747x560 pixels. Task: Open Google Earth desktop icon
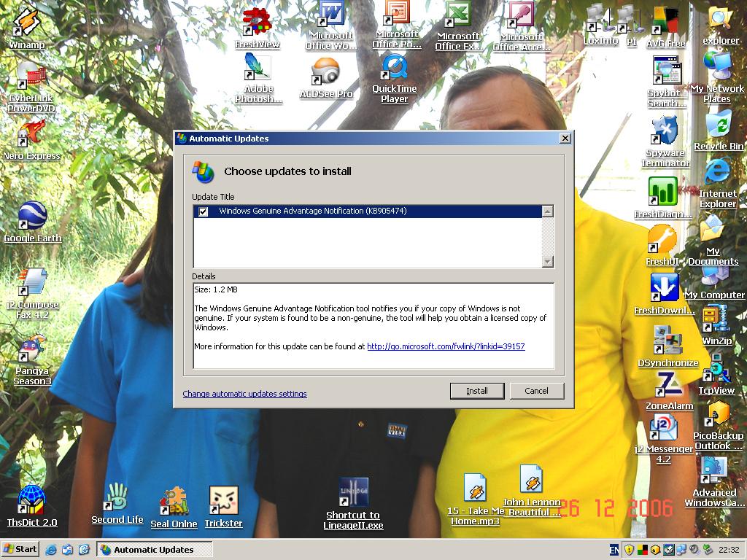click(x=32, y=222)
